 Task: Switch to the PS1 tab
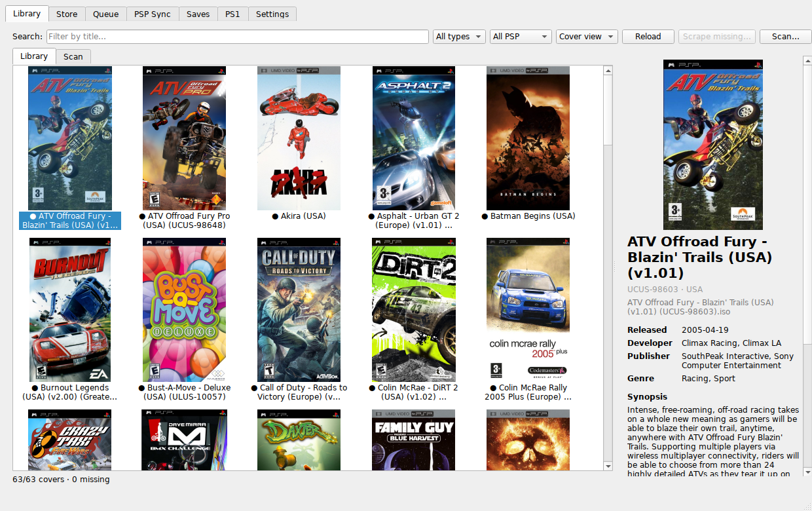(x=232, y=14)
